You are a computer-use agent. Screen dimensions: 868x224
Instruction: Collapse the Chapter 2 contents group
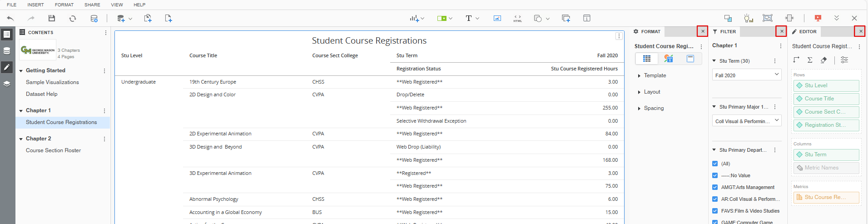21,139
